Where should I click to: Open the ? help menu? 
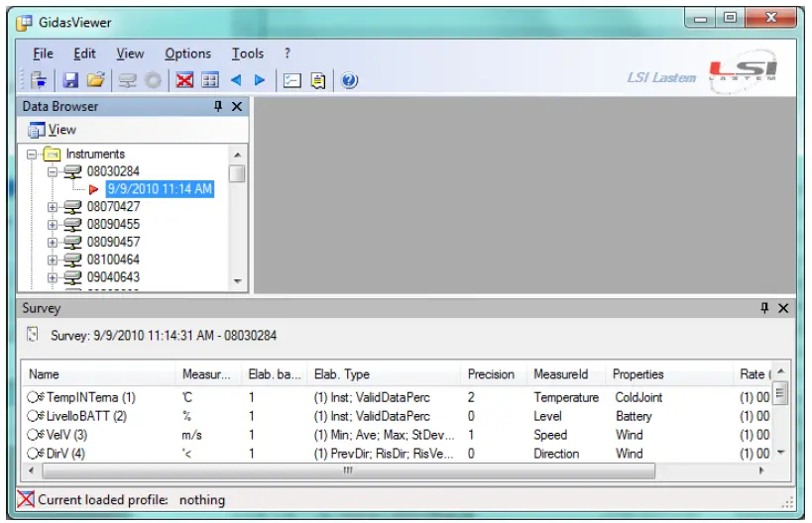click(x=288, y=53)
